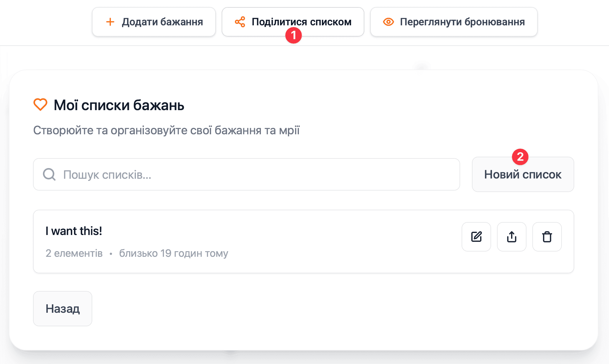
Task: Delete the 'I want this!' list
Action: [x=547, y=237]
